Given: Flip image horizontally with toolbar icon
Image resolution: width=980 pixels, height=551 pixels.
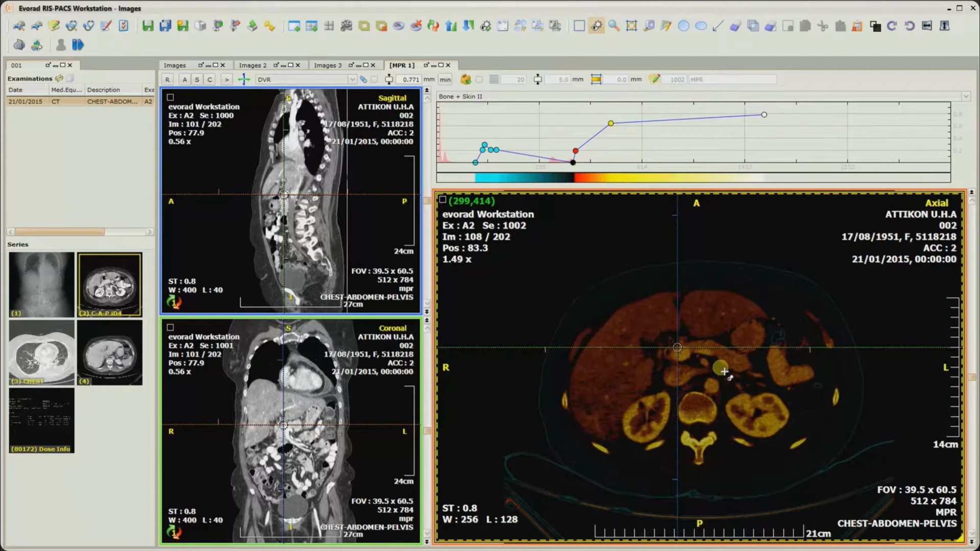Looking at the screenshot, I should 927,26.
